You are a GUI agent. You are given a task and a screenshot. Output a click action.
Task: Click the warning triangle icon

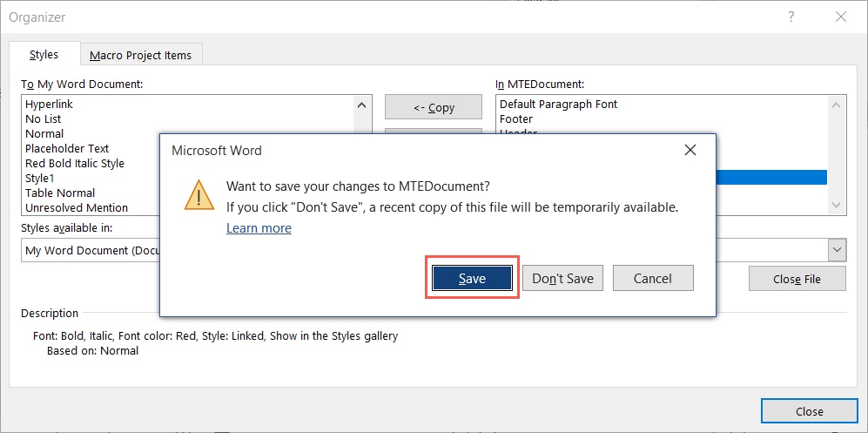point(198,194)
